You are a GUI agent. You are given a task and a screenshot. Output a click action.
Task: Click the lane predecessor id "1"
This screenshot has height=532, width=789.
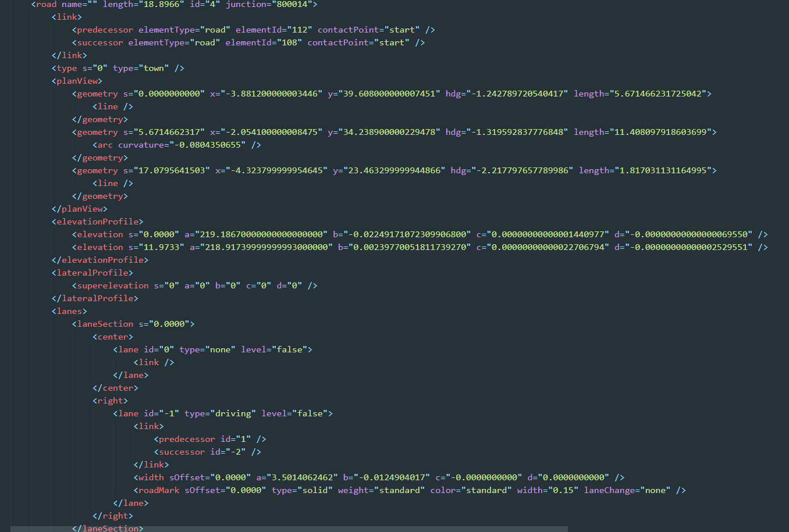point(243,439)
